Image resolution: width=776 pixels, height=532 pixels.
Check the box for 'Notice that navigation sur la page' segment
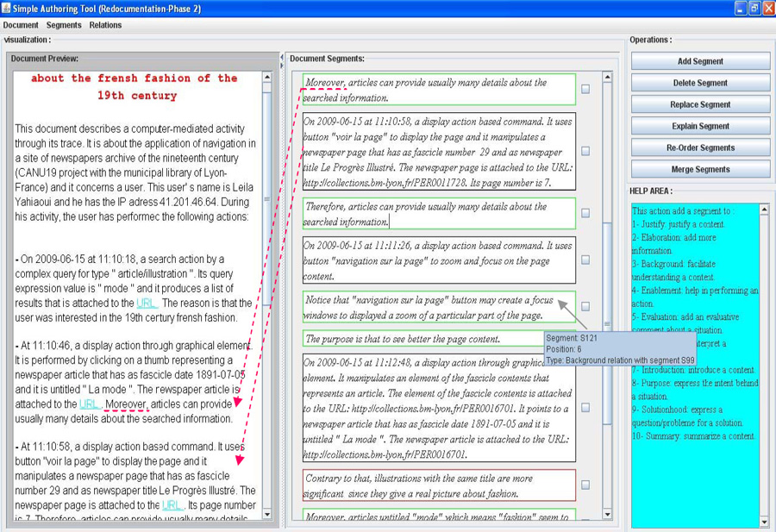[585, 306]
